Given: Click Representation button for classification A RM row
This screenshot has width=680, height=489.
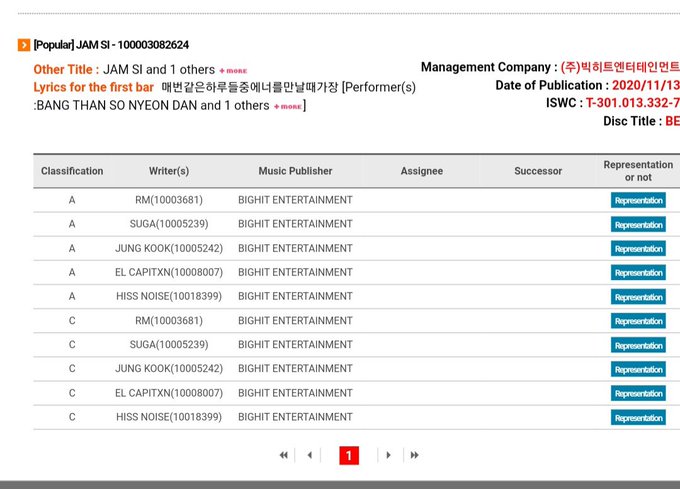Looking at the screenshot, I should [638, 200].
